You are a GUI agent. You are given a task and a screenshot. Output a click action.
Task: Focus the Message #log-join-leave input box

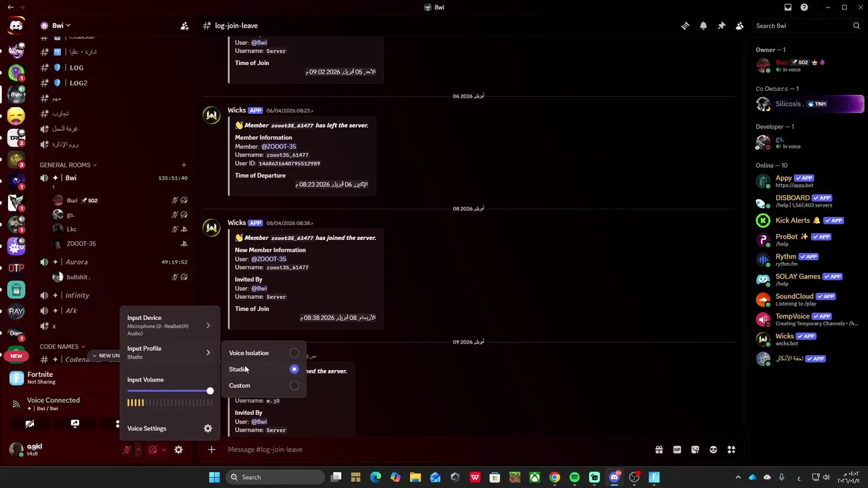click(434, 449)
